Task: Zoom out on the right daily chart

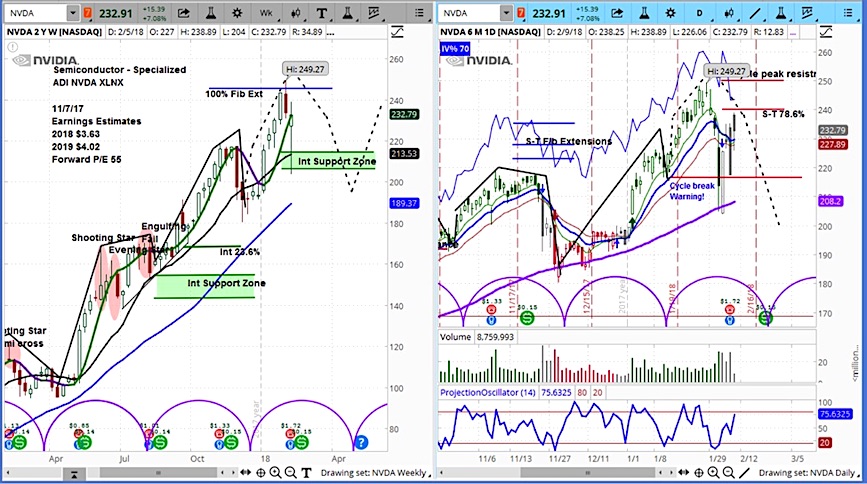Action: [729, 472]
